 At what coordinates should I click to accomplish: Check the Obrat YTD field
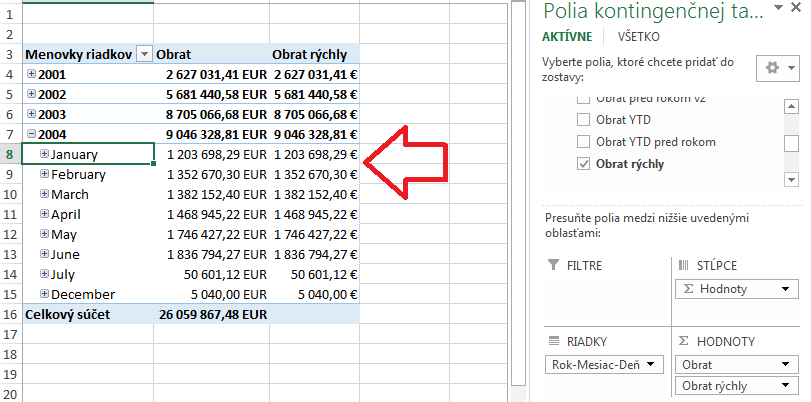pos(584,120)
